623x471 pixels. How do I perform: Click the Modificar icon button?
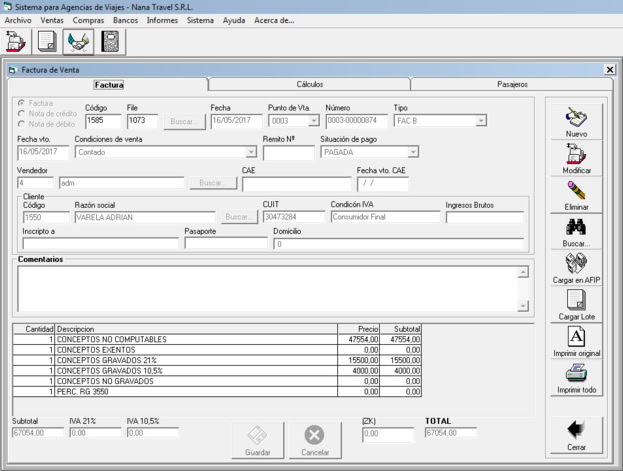[576, 156]
